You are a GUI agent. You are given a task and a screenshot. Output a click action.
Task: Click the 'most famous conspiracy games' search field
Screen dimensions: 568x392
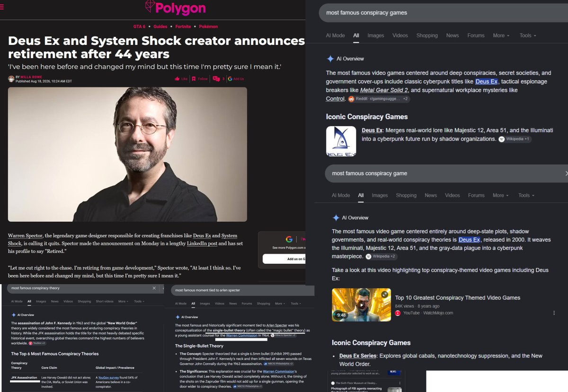[x=443, y=13]
